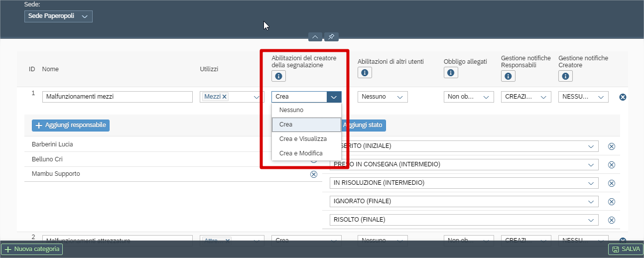
Task: Delete the Malfunzionamenti mezzi category row
Action: click(623, 97)
